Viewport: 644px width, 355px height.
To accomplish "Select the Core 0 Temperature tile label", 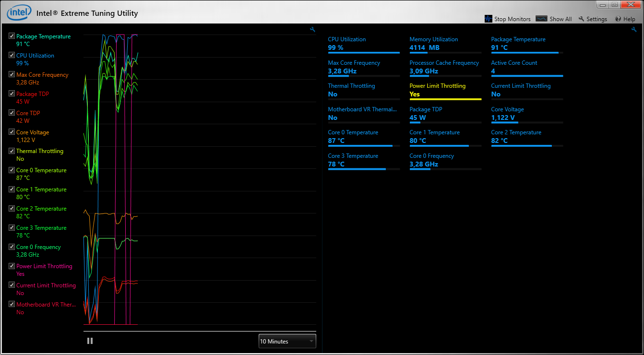I will [x=353, y=132].
